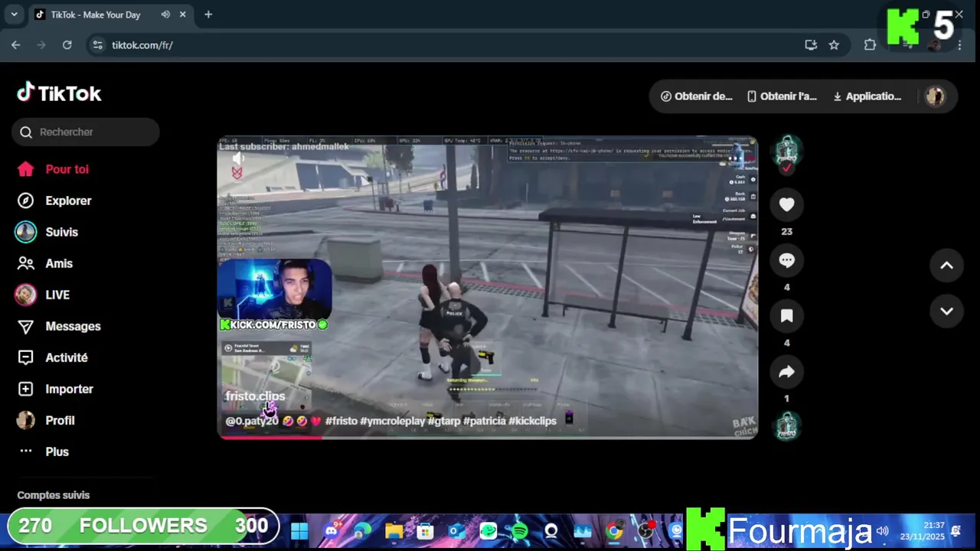This screenshot has width=980, height=551.
Task: Open the Pour toi home feed
Action: pos(54,169)
